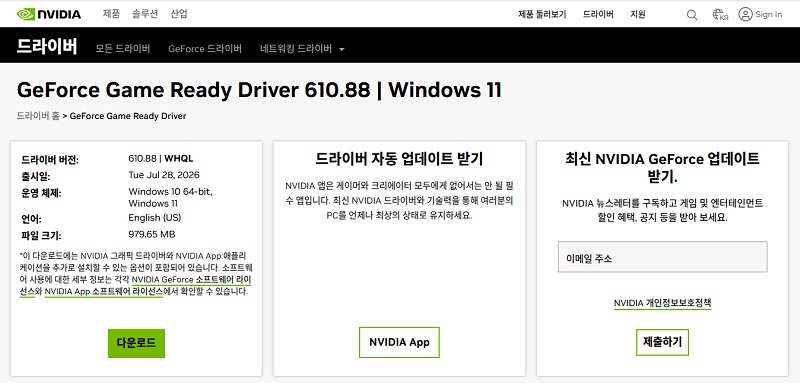
Task: Click the 드라이버 heading in the black bar
Action: [x=47, y=46]
